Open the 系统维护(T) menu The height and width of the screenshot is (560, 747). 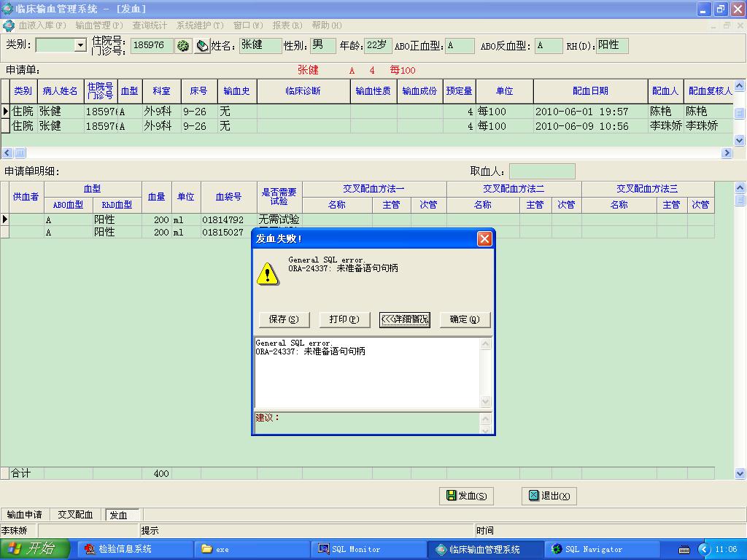point(200,26)
